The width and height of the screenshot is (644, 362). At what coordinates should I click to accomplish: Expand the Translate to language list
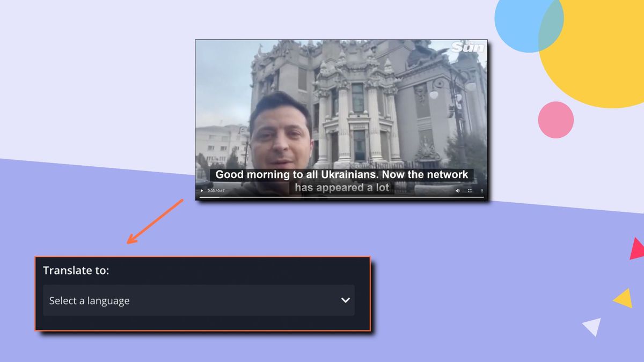tap(199, 300)
